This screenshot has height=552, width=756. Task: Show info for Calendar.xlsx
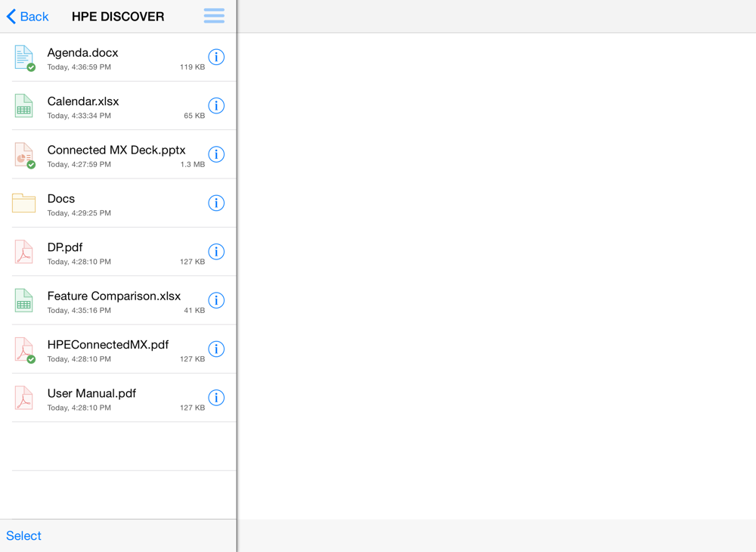216,106
